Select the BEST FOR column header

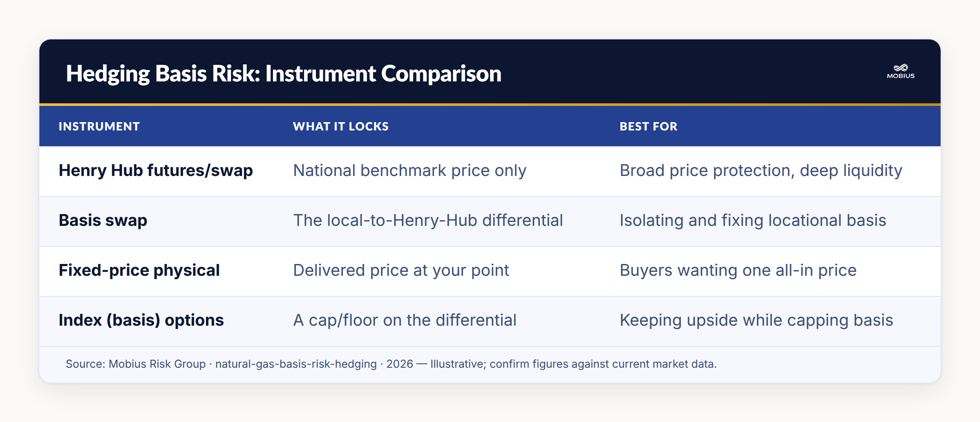648,127
